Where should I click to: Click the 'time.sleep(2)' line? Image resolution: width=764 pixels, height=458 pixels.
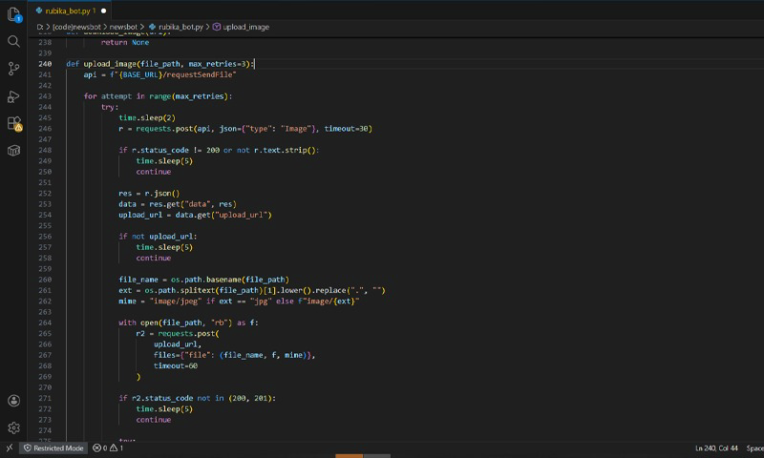tap(147, 117)
